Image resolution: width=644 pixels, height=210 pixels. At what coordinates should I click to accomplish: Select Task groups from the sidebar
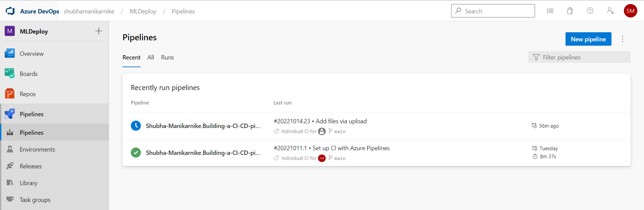35,199
